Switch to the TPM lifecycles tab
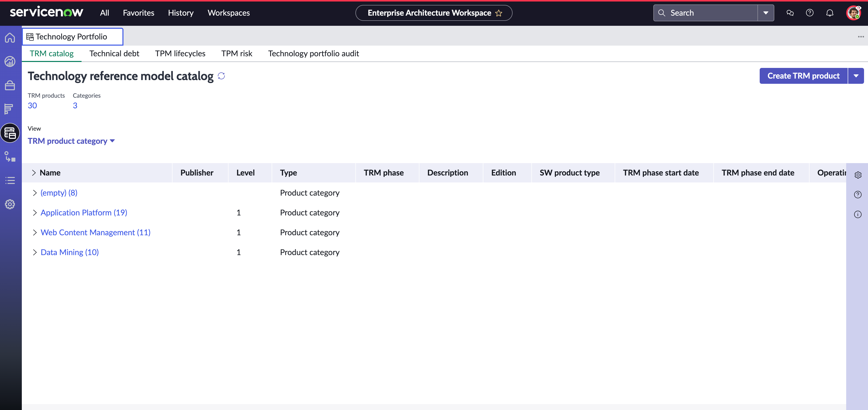The height and width of the screenshot is (410, 868). [x=180, y=54]
